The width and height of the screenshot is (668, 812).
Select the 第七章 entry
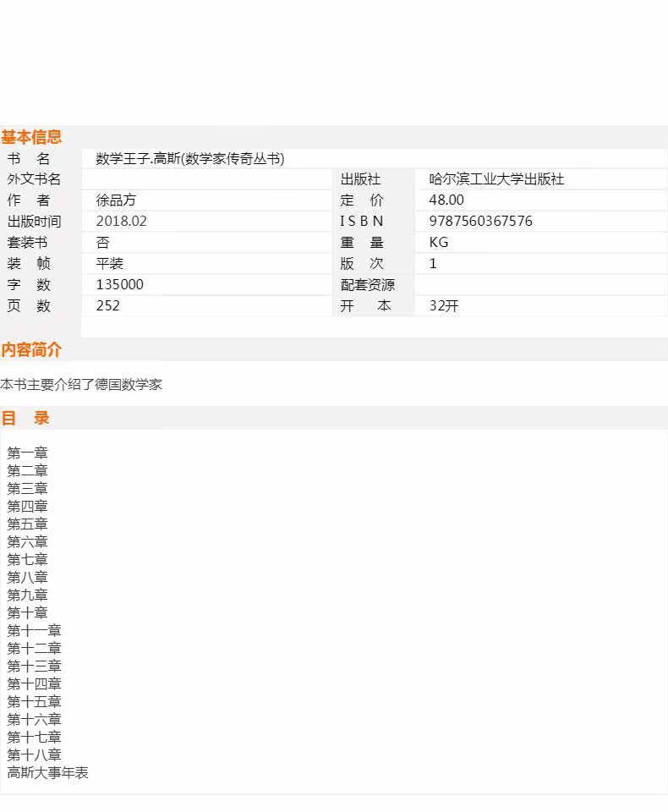point(27,559)
